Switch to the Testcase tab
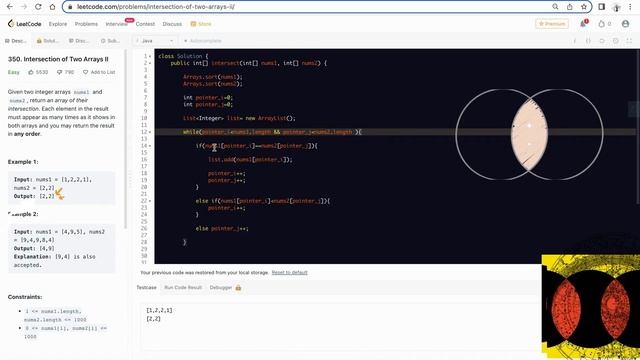 click(146, 288)
